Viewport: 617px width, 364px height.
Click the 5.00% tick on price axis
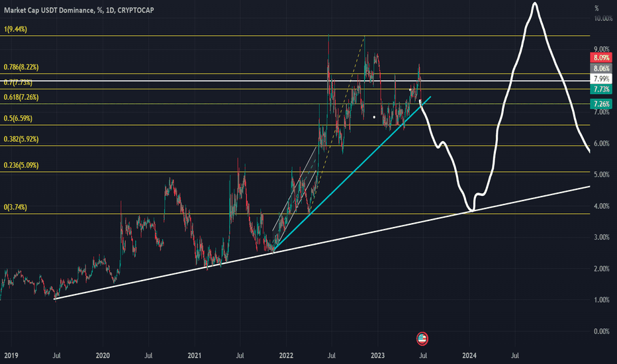click(x=602, y=174)
